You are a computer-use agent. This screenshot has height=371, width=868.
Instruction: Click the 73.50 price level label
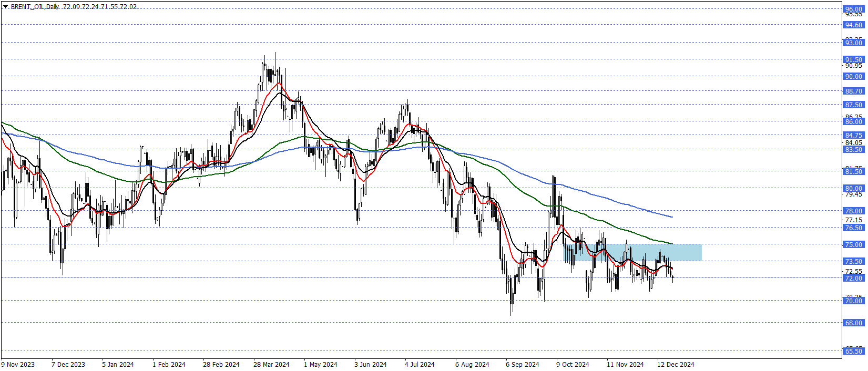click(853, 261)
